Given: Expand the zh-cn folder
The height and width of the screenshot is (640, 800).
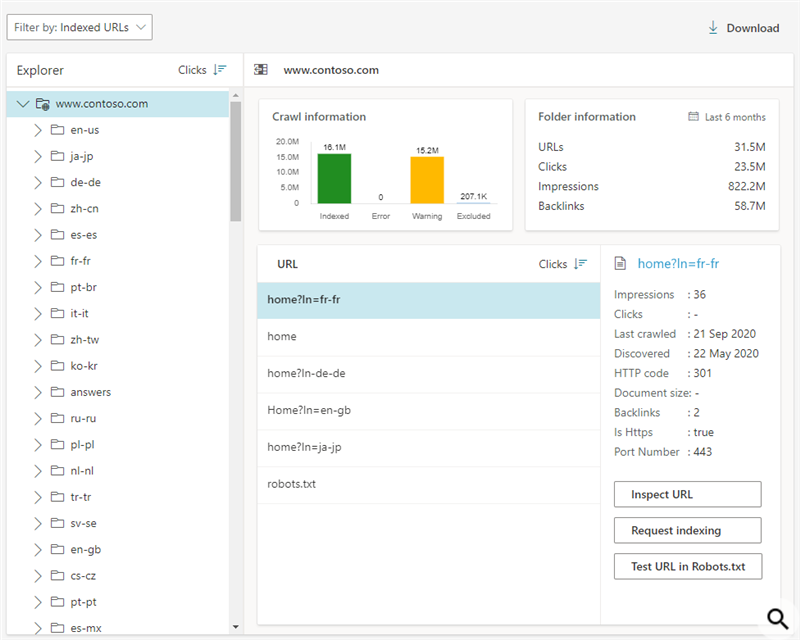Looking at the screenshot, I should pyautogui.click(x=37, y=209).
